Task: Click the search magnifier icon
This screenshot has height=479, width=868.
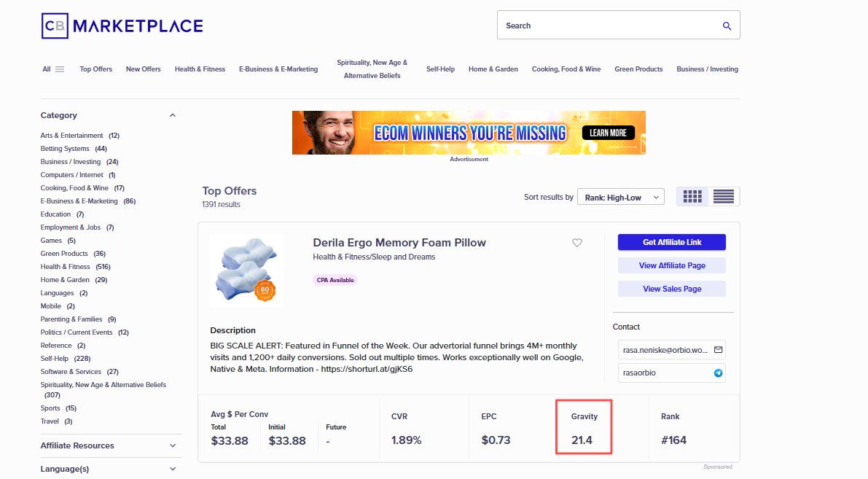Action: click(x=727, y=25)
